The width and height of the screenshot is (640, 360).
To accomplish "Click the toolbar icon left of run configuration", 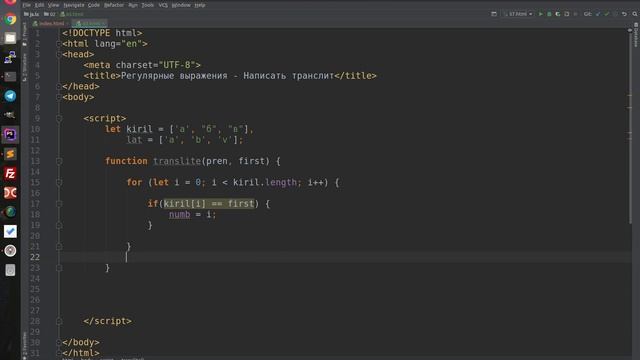I will point(494,14).
